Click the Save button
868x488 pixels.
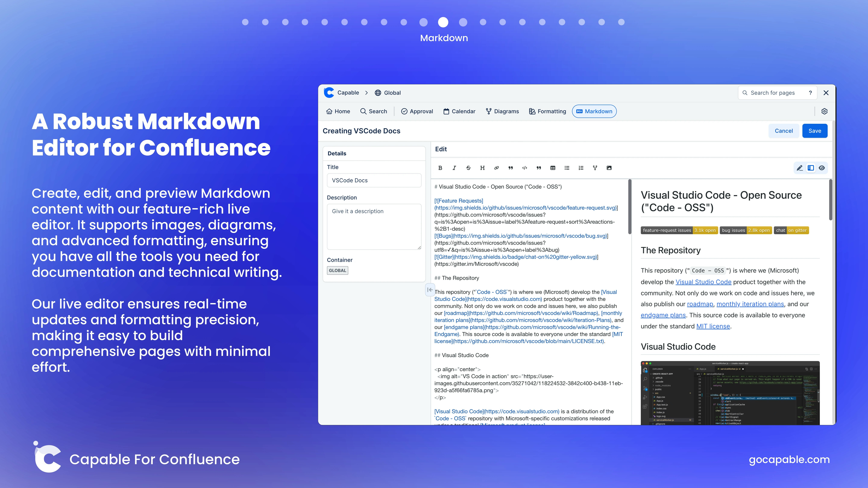point(815,131)
